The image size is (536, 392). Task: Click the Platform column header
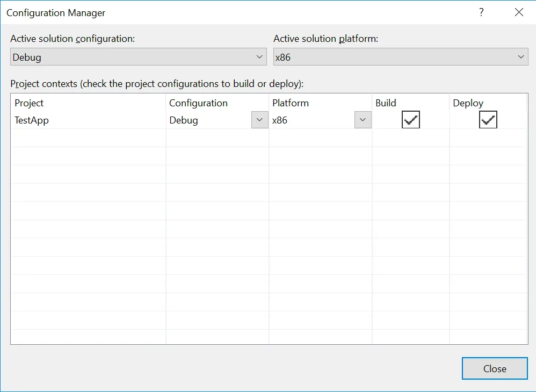(291, 103)
